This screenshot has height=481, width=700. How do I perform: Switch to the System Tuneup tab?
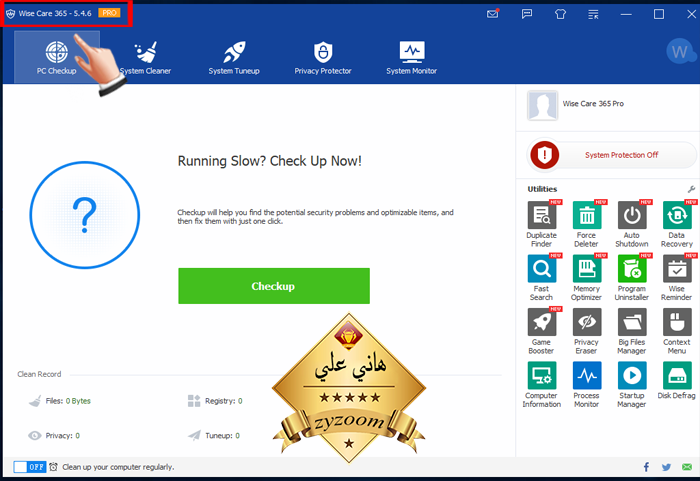(x=234, y=57)
